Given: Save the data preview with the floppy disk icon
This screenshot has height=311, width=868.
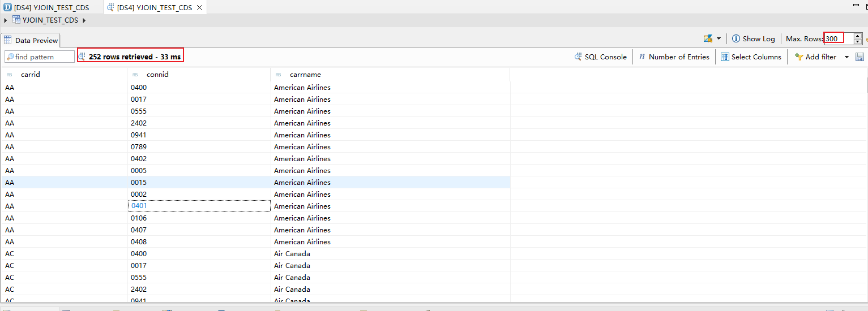Looking at the screenshot, I should (860, 57).
